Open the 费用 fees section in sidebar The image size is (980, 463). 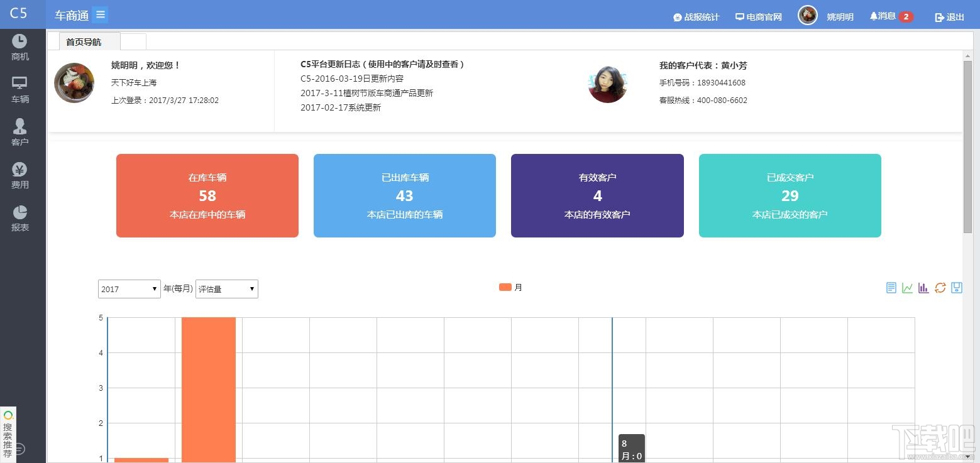point(20,176)
